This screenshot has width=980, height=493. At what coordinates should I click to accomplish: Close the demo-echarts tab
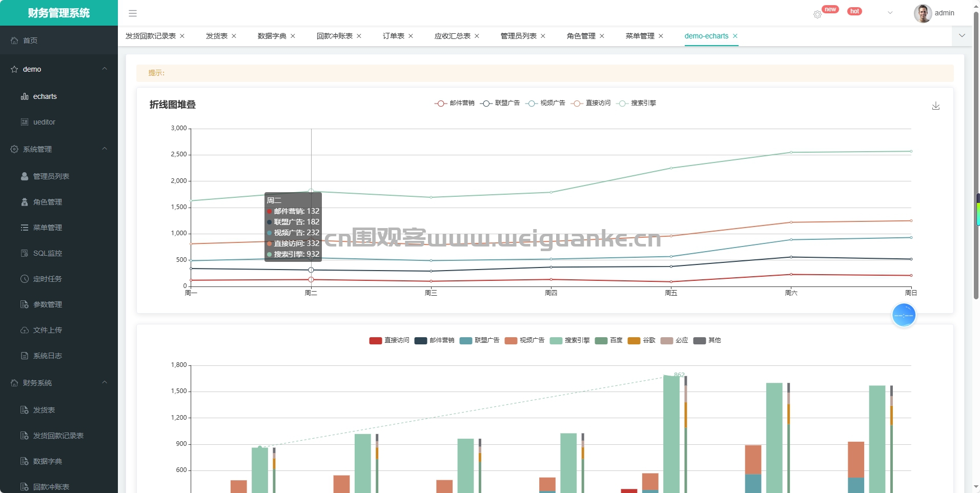tap(735, 36)
